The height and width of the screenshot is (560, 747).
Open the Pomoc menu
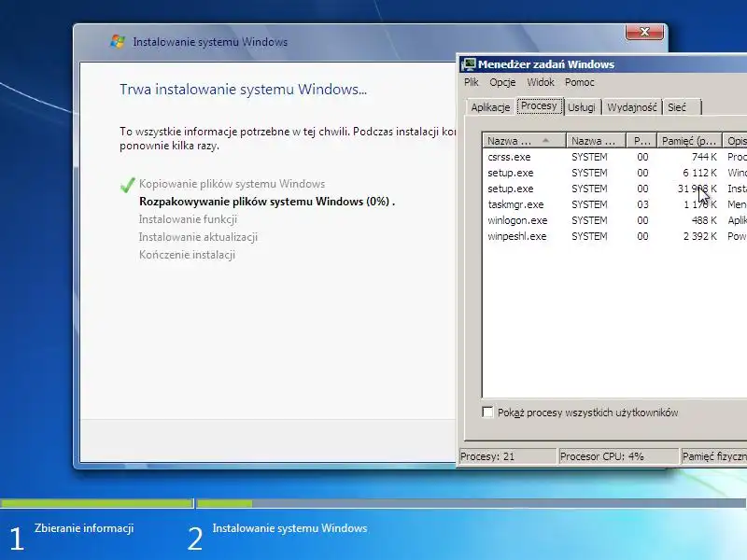(579, 82)
